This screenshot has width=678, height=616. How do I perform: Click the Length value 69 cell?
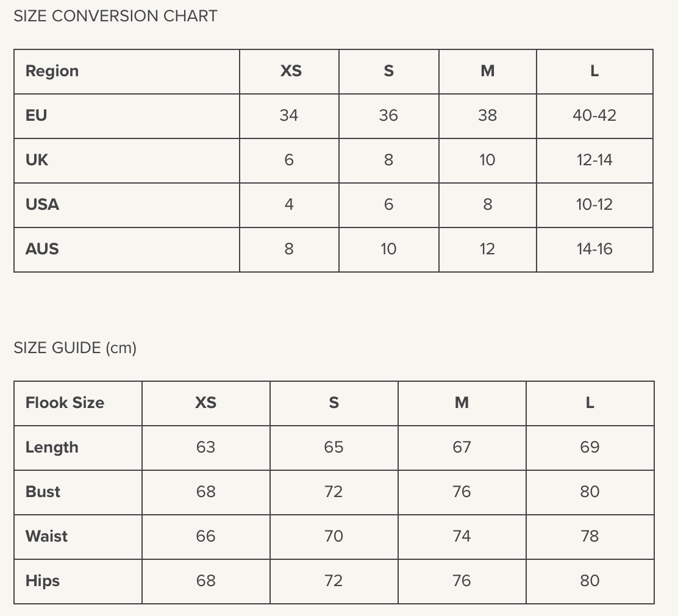pos(590,448)
